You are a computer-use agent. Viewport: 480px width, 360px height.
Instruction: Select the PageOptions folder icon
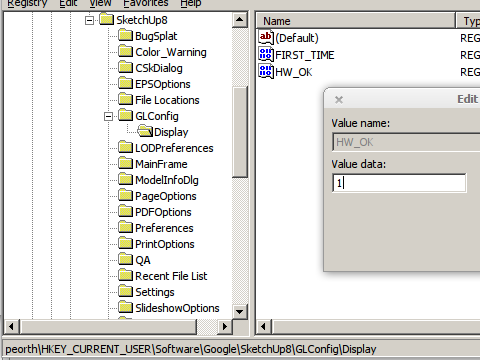[x=126, y=195]
